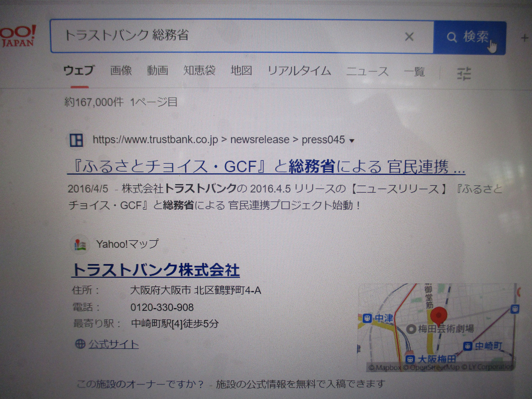Click the globe icon beside 公式サイト
Viewport: 532px width, 399px height.
[x=80, y=344]
